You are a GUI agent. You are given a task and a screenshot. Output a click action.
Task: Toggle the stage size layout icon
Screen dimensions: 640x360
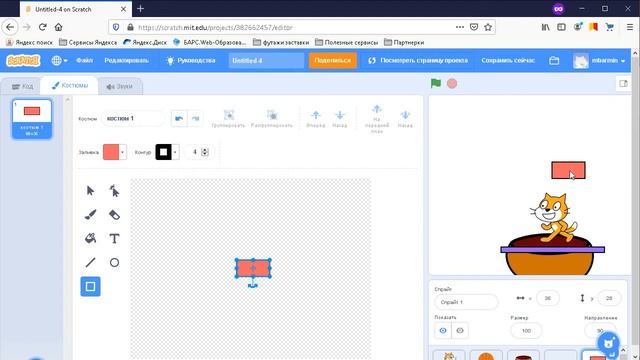[623, 84]
